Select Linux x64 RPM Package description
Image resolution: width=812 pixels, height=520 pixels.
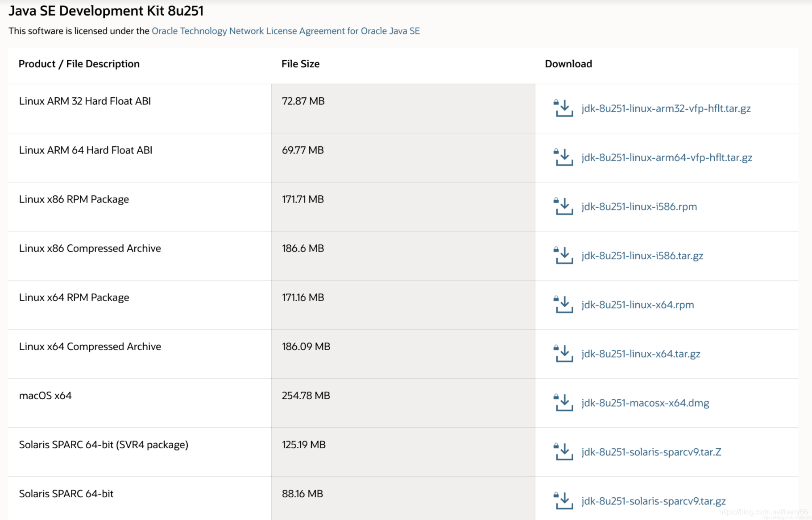pos(74,297)
